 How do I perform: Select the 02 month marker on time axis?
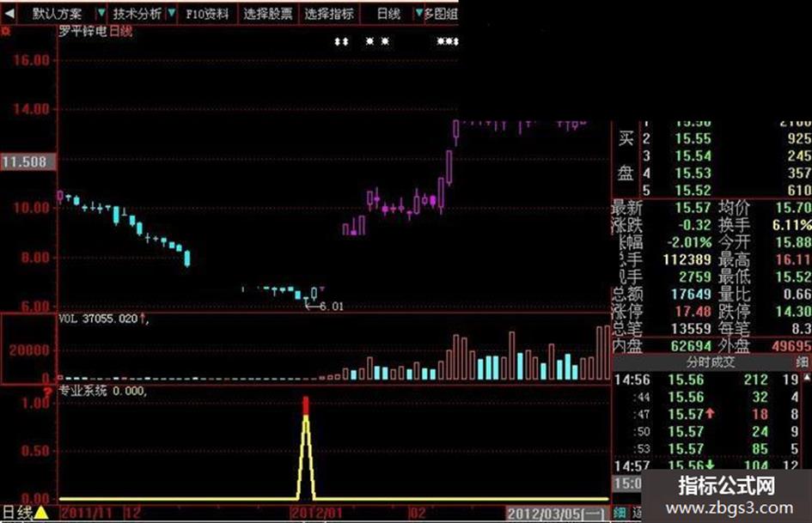point(418,514)
